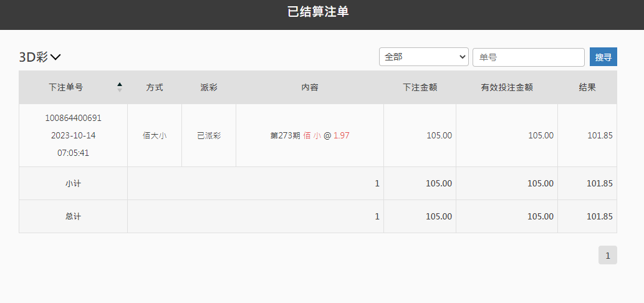The image size is (644, 303).
Task: Select the 内容 column header
Action: [310, 88]
